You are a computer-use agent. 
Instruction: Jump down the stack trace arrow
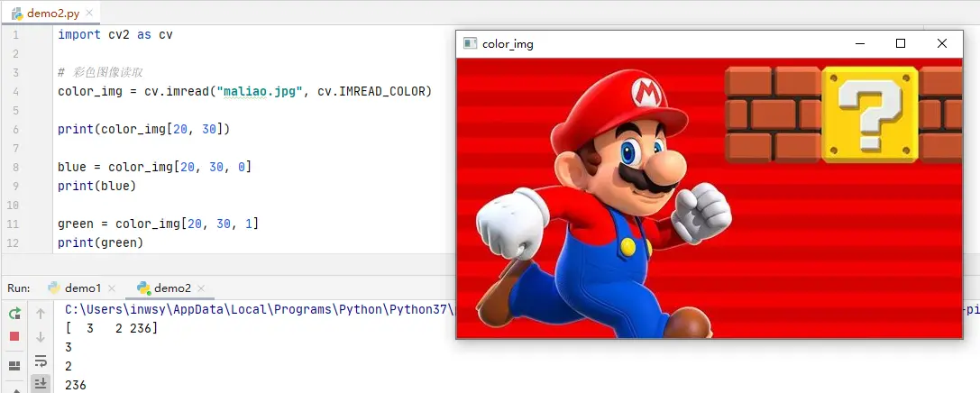coord(41,337)
